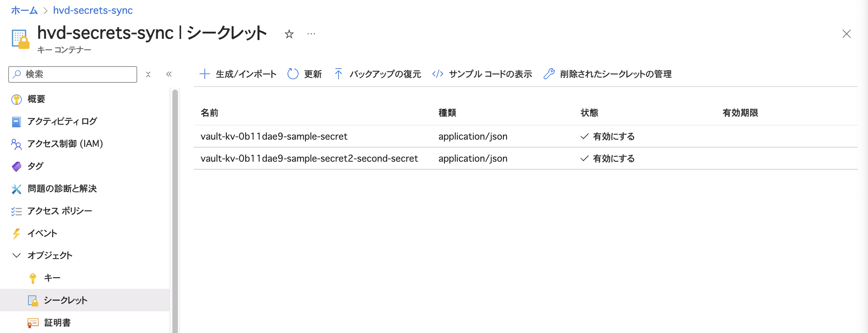Open the vault-kv-0b11dae9-sample-secret row

click(x=274, y=137)
